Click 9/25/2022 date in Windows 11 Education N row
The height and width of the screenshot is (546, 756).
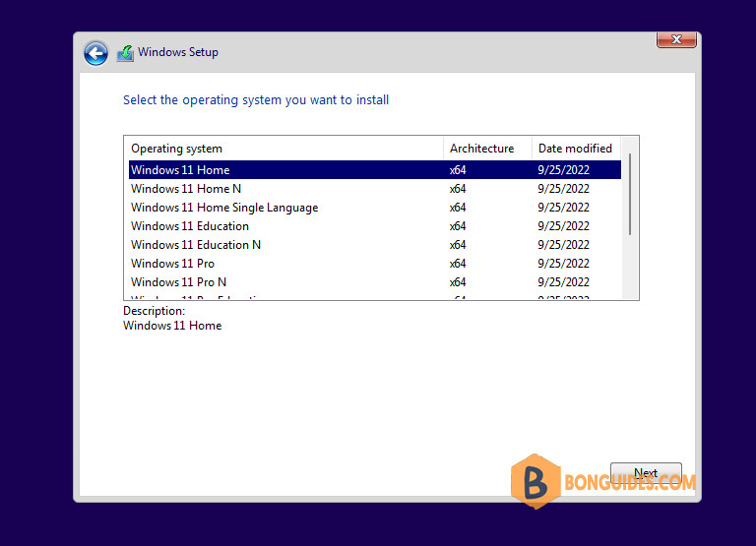[x=564, y=245]
